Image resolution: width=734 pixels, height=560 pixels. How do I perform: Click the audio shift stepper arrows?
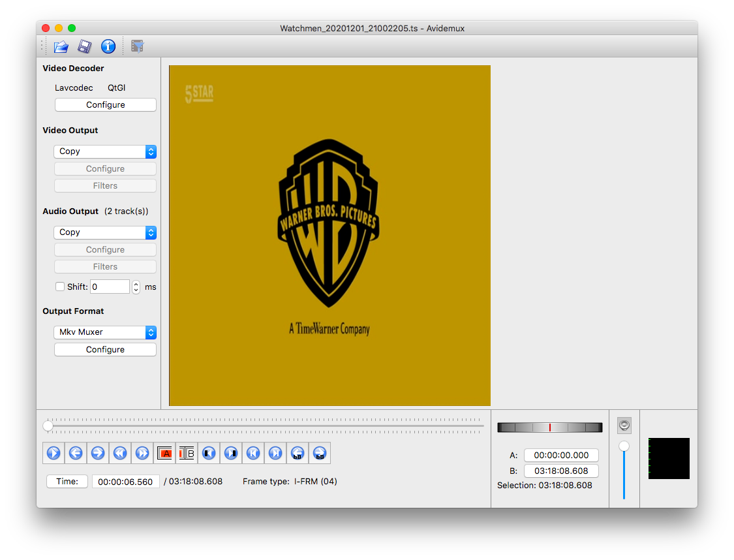136,287
